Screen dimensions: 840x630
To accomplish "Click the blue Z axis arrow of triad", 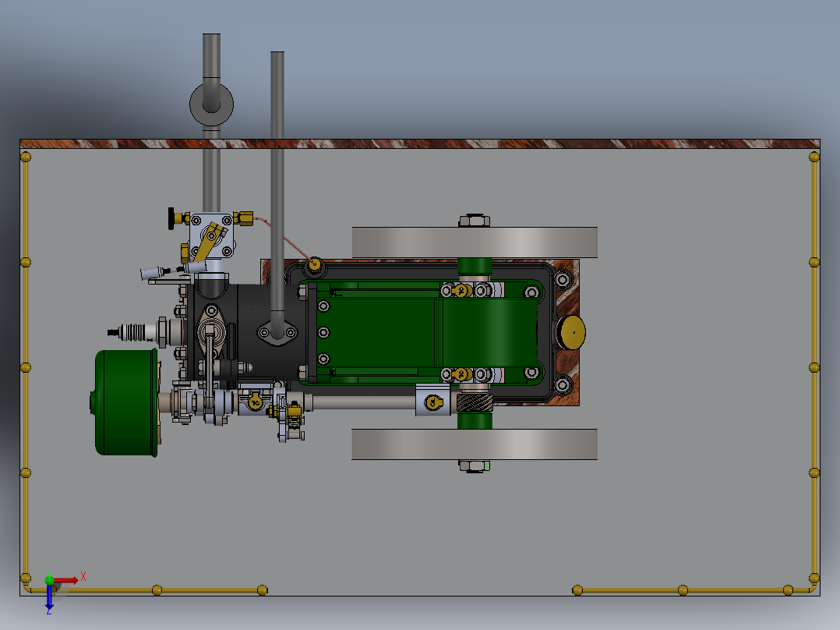I will click(x=49, y=596).
